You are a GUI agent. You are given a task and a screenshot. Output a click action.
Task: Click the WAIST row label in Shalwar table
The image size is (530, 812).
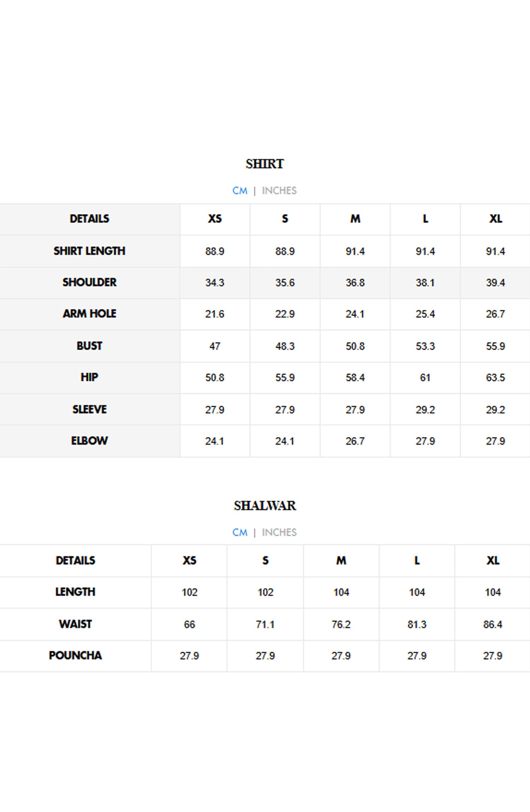[75, 624]
